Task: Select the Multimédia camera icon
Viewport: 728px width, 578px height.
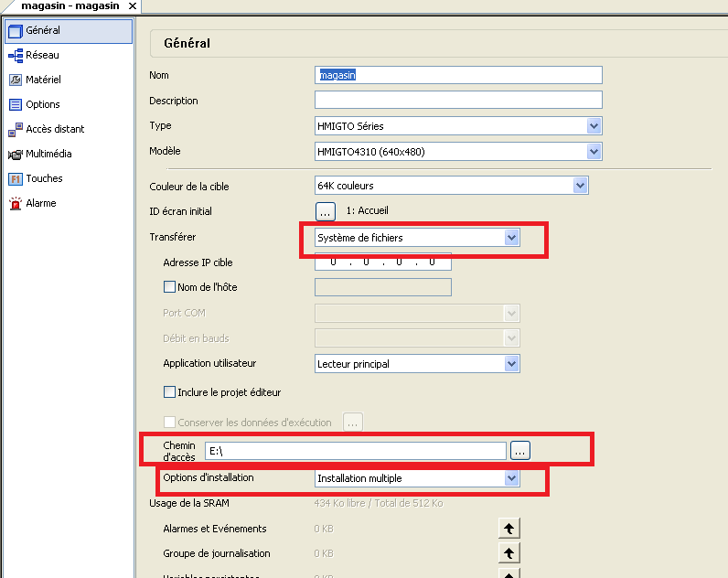Action: (x=15, y=155)
